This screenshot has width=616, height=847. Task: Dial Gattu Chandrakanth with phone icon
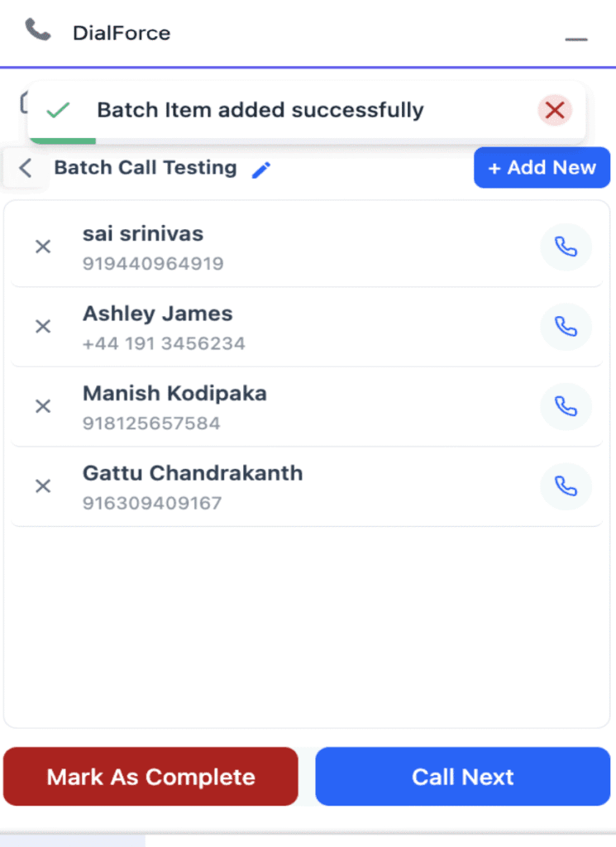566,486
